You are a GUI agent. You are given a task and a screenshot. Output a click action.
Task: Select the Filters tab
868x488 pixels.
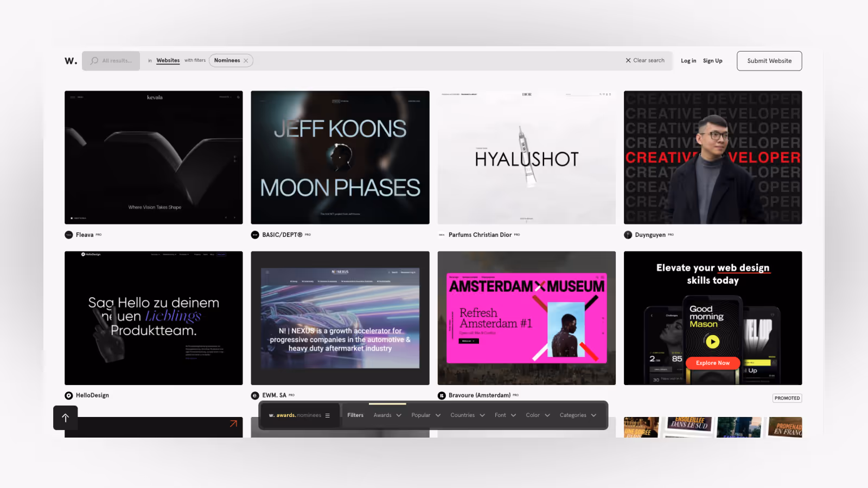point(355,415)
